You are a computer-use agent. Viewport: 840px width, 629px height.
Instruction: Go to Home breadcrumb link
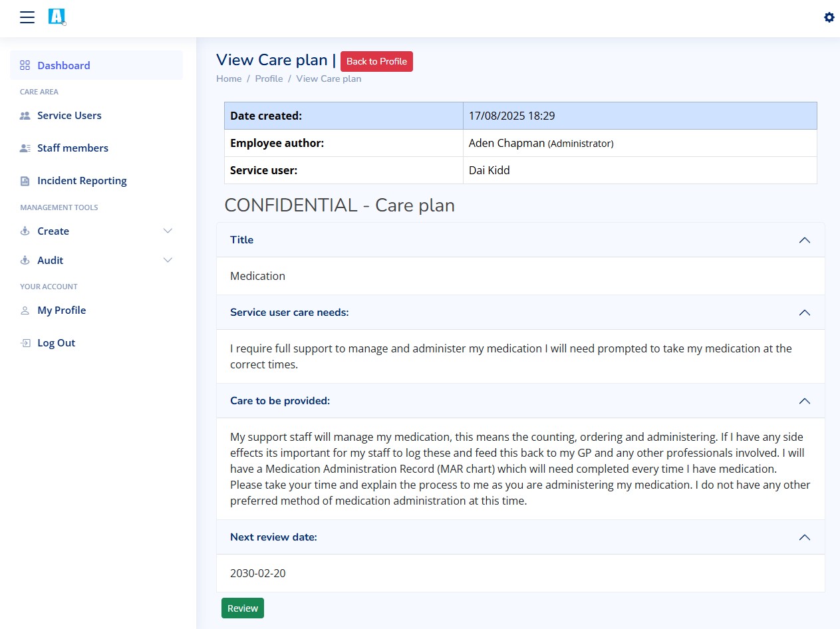click(229, 78)
